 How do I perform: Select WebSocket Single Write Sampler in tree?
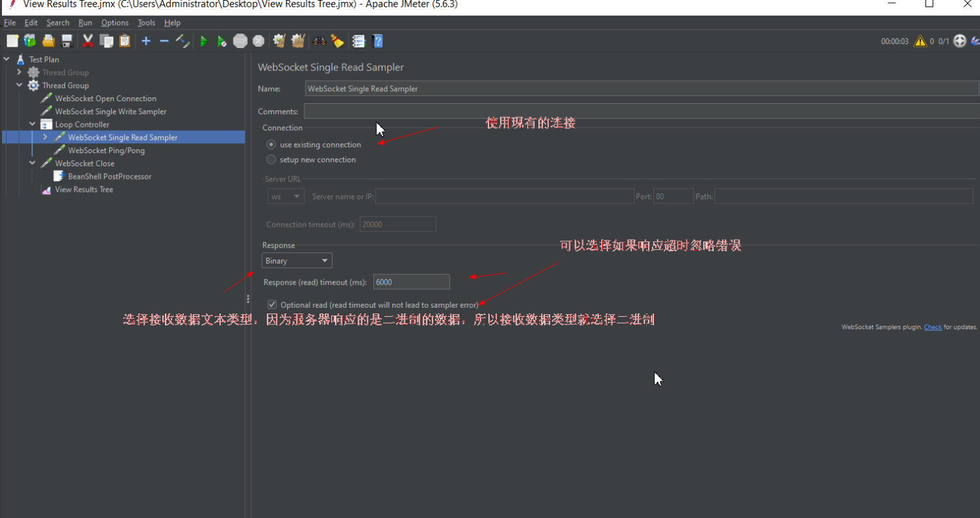click(110, 112)
